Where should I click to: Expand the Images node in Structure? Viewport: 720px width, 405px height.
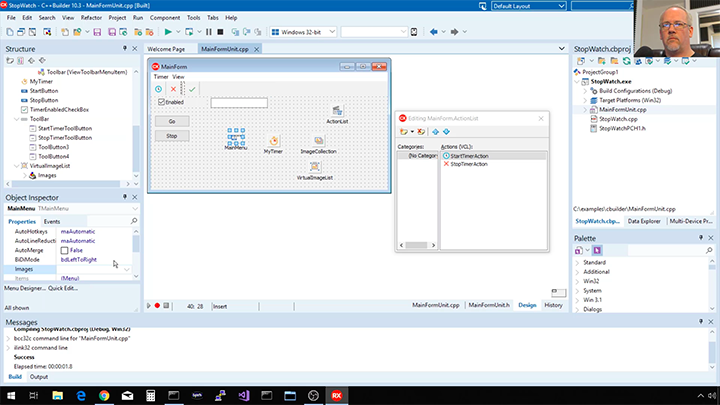[x=25, y=175]
